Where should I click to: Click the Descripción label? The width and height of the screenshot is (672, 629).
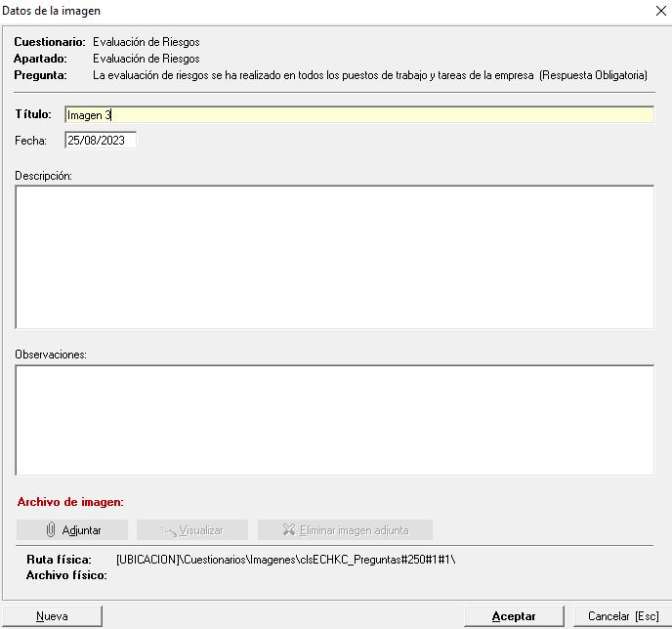click(44, 176)
